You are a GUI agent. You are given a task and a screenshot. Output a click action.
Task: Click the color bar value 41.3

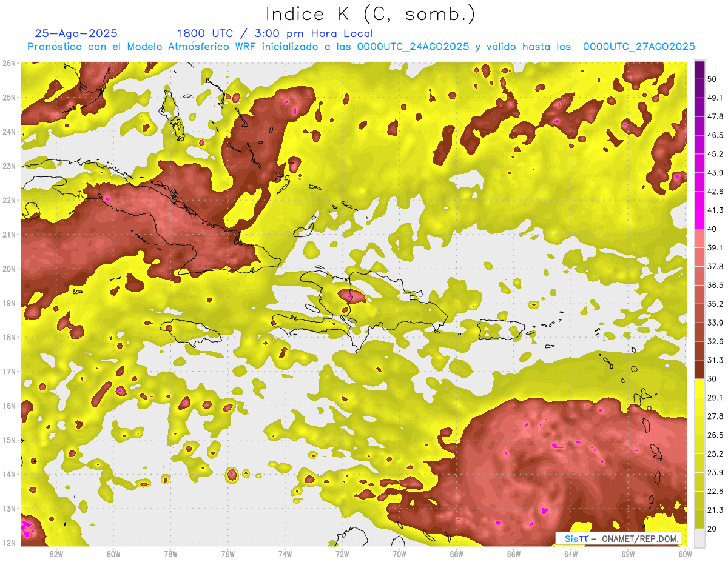tap(715, 210)
